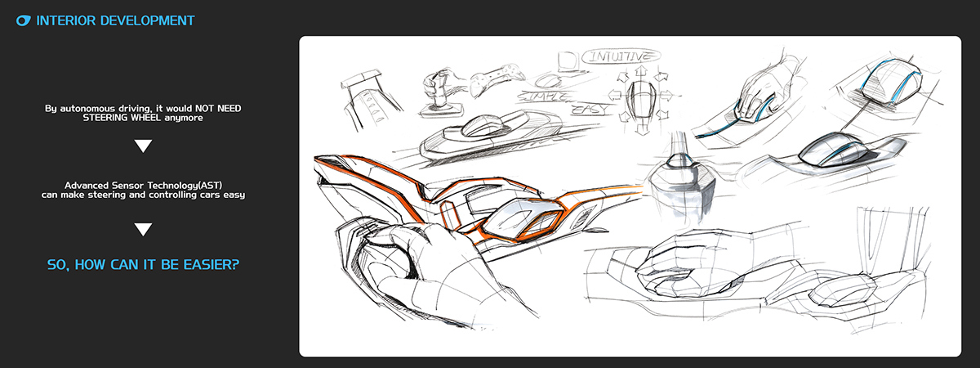Screen dimensions: 980x368
Task: Click the first white downward arrow
Action: pyautogui.click(x=143, y=146)
